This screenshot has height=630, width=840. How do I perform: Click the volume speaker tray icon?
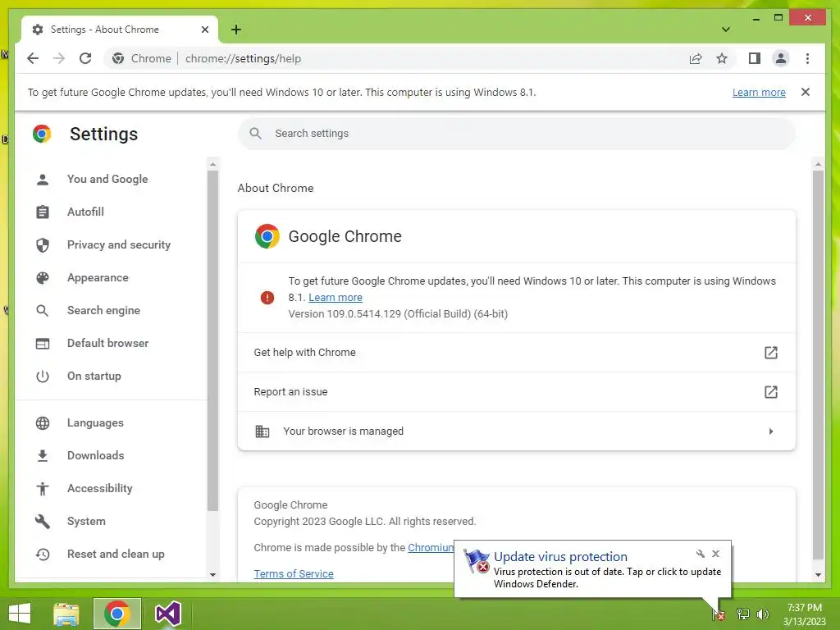[x=762, y=614]
